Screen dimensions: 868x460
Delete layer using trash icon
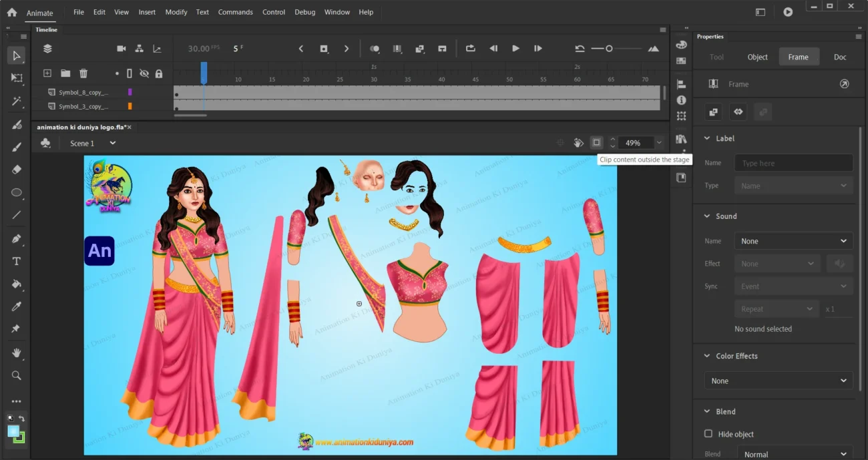[83, 73]
